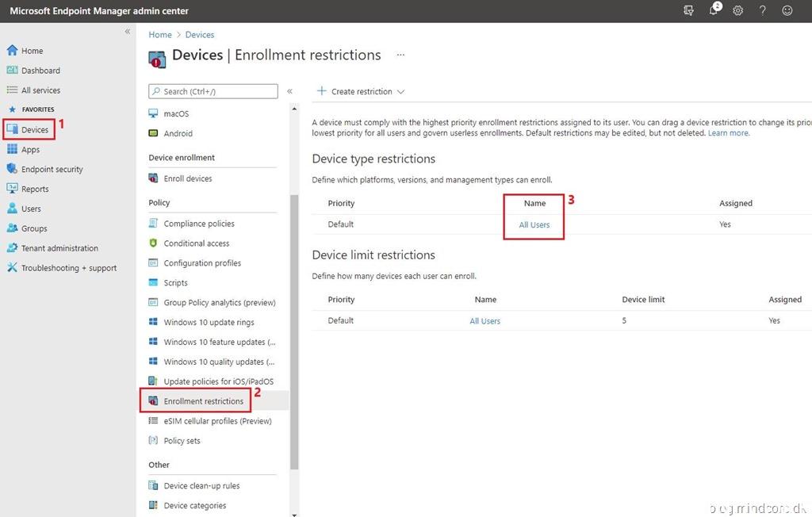The width and height of the screenshot is (812, 517).
Task: Click the Endpoint security shield icon
Action: (12, 169)
